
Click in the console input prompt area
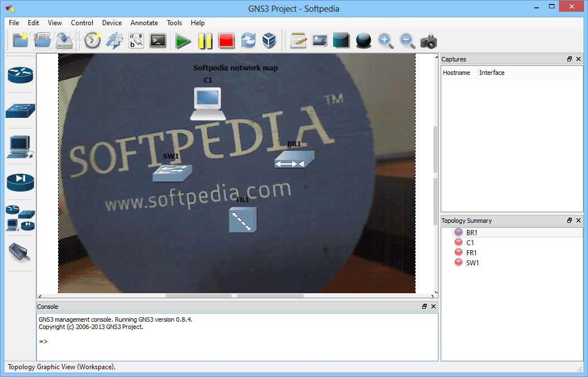point(237,341)
